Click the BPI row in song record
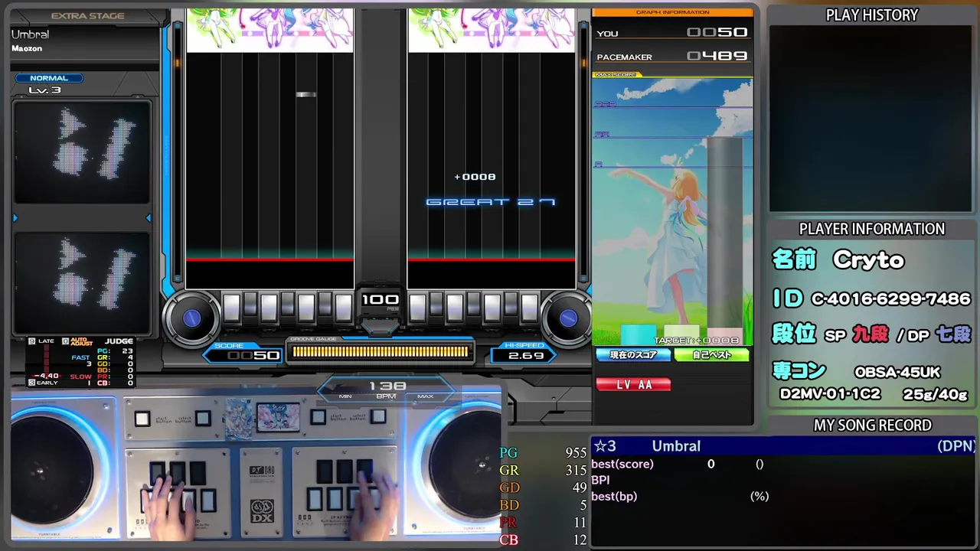The height and width of the screenshot is (551, 980). [x=600, y=480]
